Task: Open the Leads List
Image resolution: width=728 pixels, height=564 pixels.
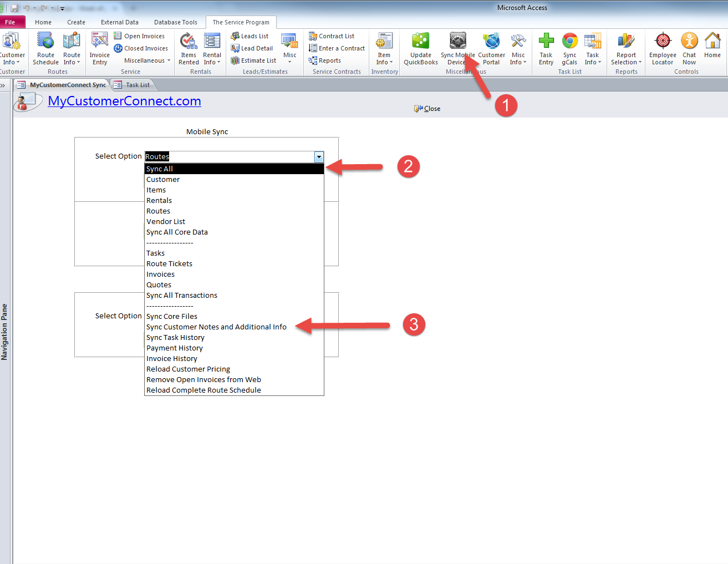Action: tap(250, 36)
